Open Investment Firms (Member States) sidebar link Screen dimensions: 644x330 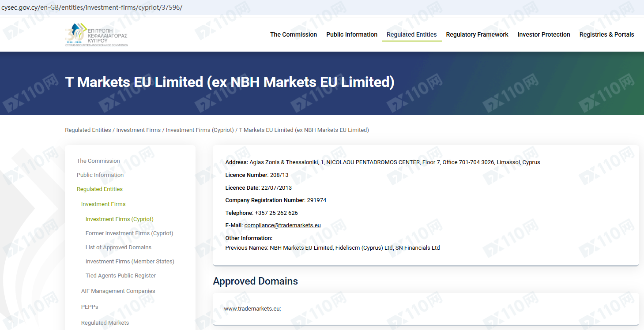130,262
